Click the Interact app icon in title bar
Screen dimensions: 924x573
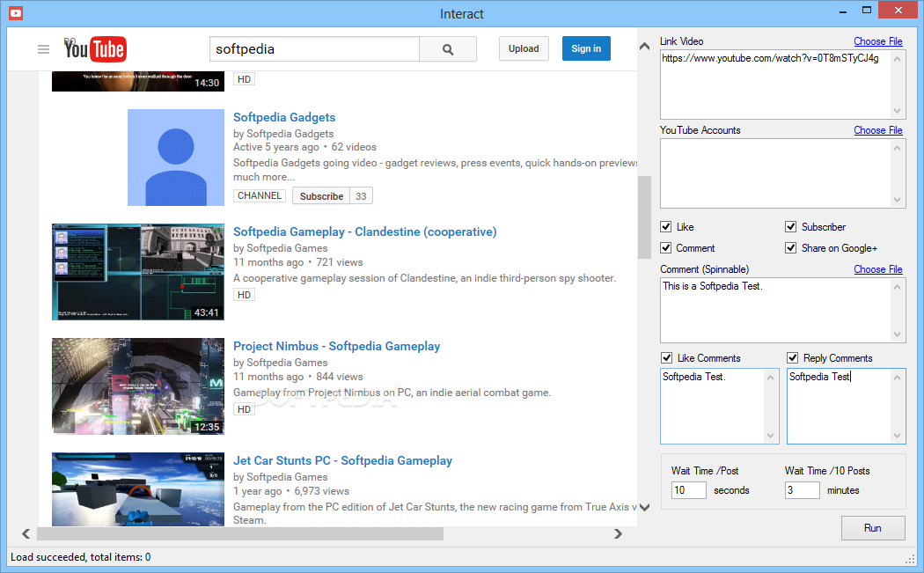16,13
